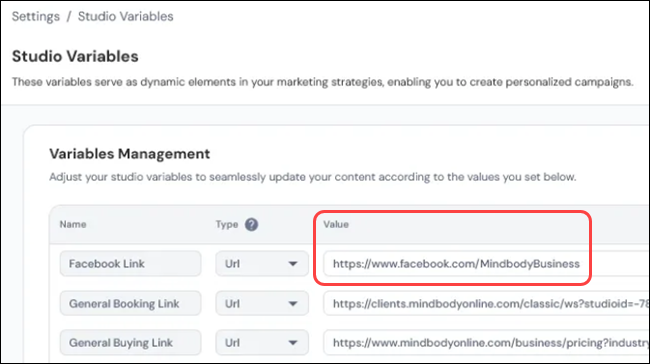Click the Value column header
The width and height of the screenshot is (650, 364).
[x=336, y=224]
